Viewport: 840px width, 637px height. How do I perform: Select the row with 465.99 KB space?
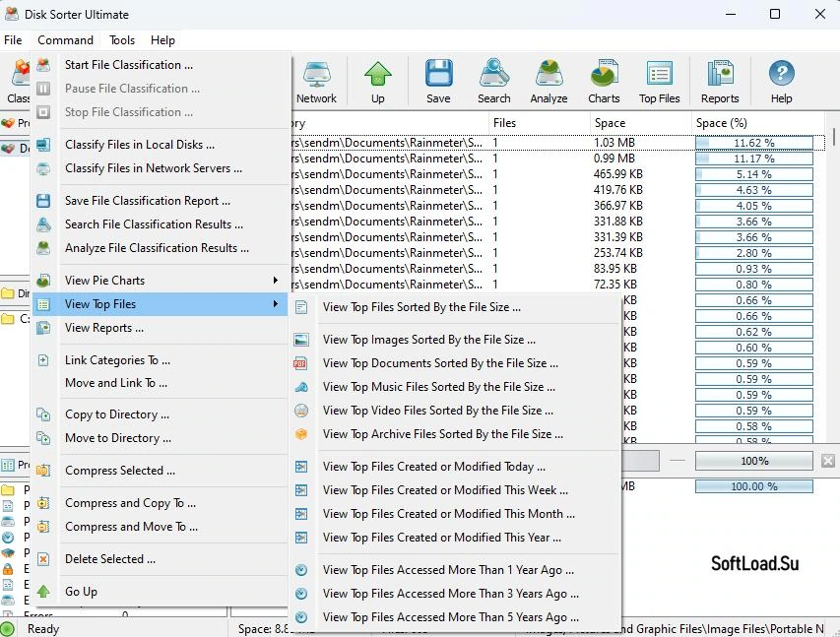(557, 174)
